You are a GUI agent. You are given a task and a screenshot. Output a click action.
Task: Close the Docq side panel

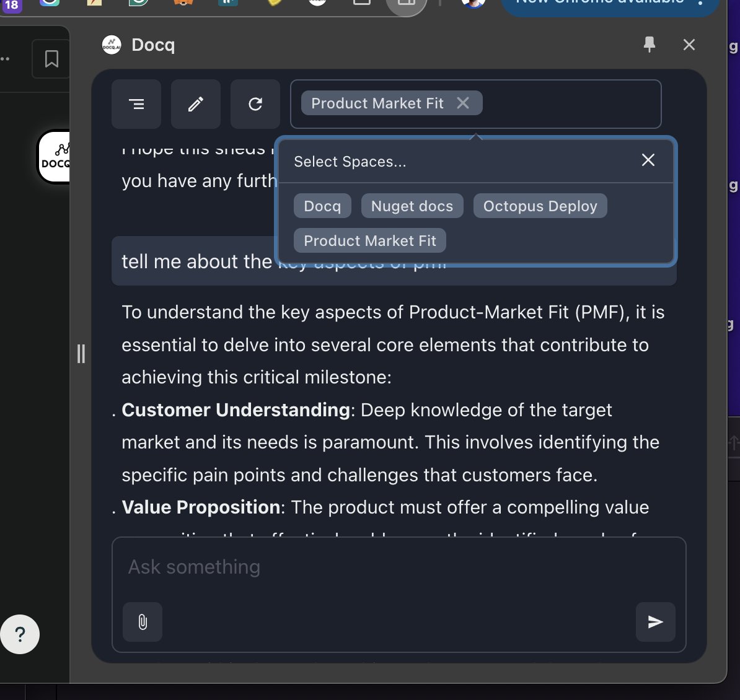coord(689,45)
